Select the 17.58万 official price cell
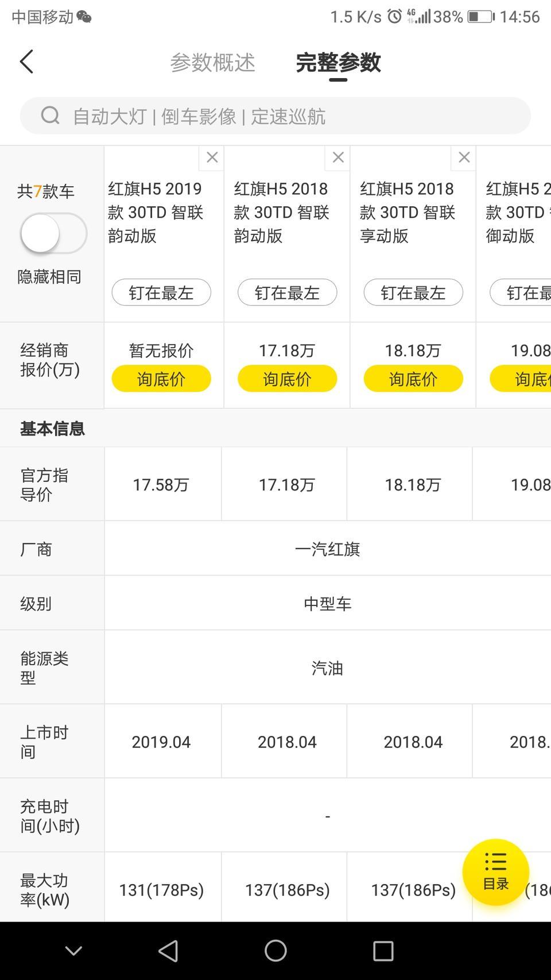 [162, 484]
